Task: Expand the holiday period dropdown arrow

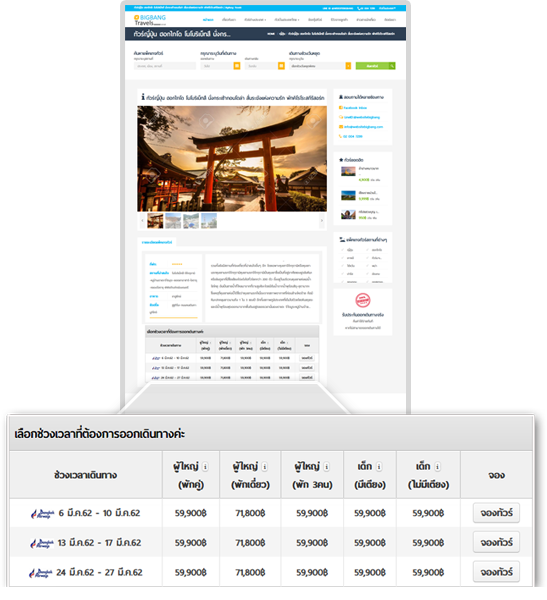Action: click(x=348, y=66)
